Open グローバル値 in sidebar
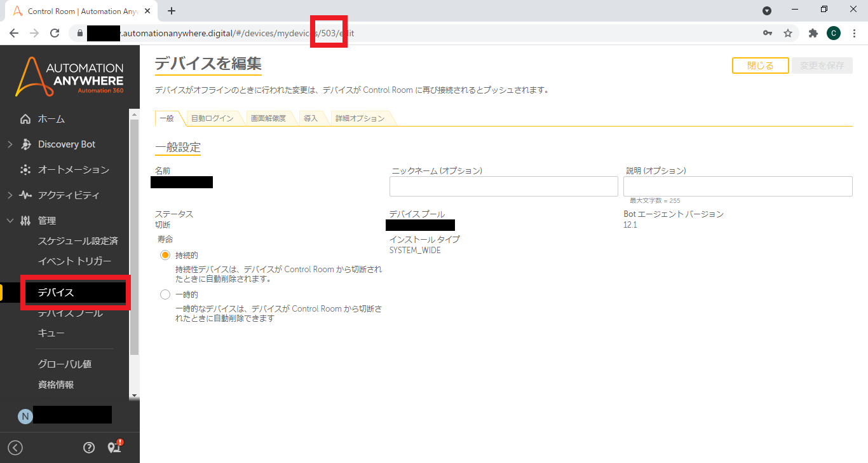The image size is (868, 463). [64, 364]
